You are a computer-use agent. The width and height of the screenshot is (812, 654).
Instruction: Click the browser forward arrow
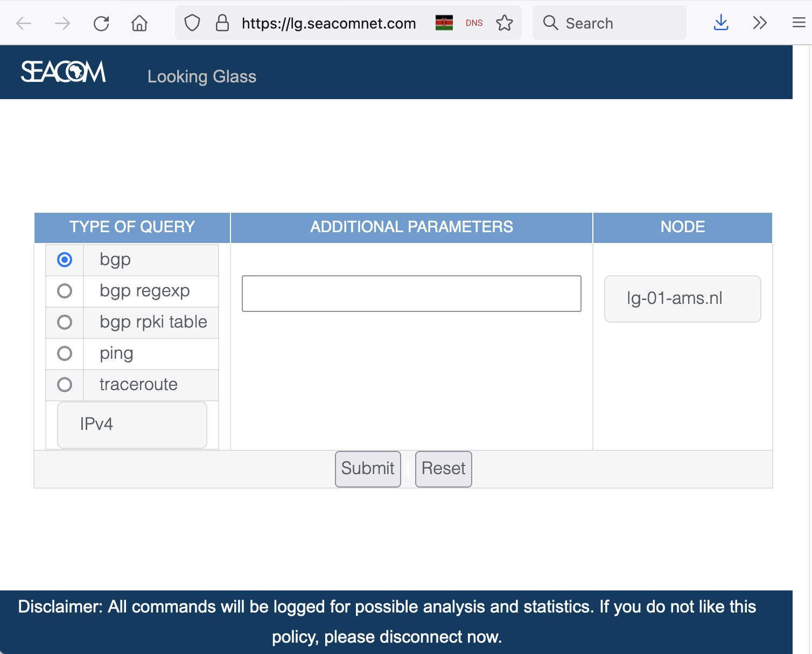[62, 23]
